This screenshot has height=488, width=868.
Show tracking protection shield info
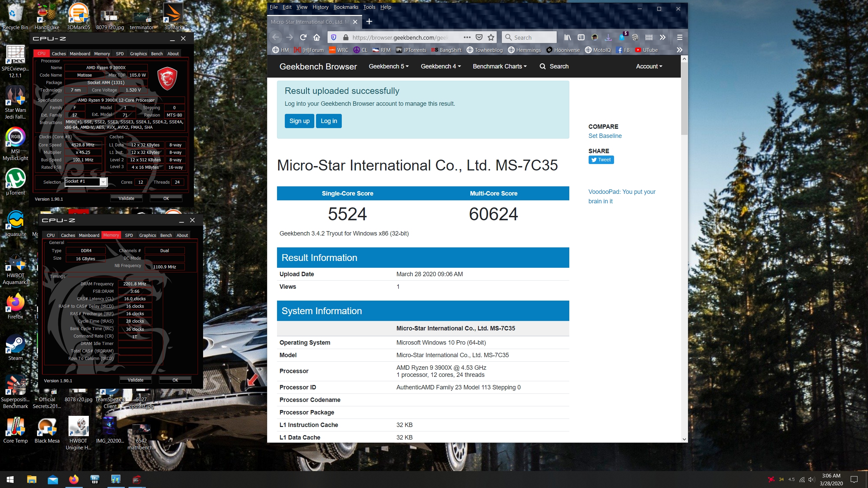333,37
